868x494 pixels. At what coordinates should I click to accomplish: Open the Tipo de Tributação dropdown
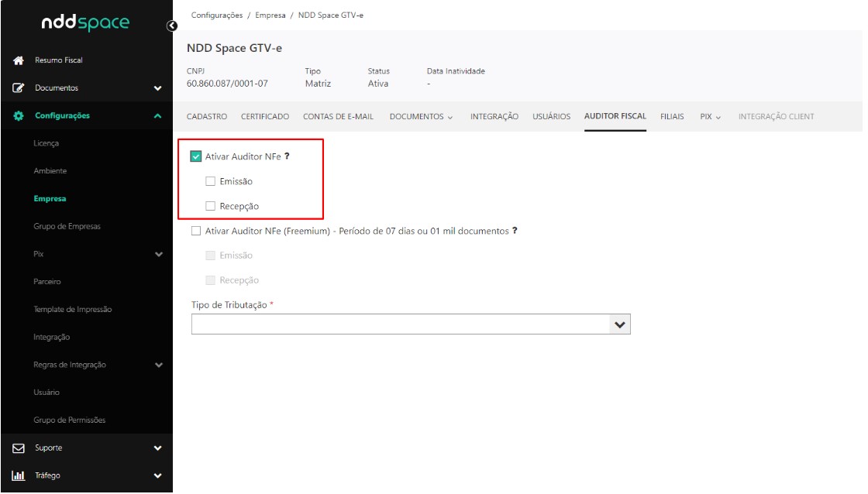click(411, 324)
